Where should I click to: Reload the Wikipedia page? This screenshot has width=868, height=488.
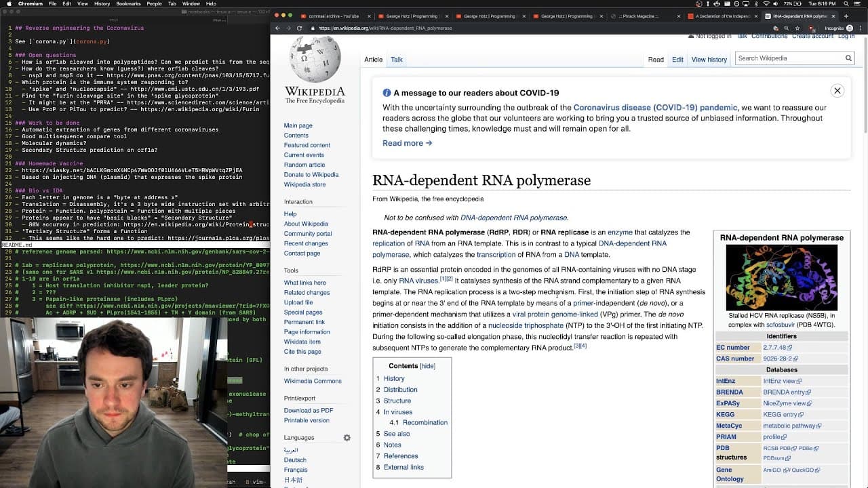(x=299, y=28)
